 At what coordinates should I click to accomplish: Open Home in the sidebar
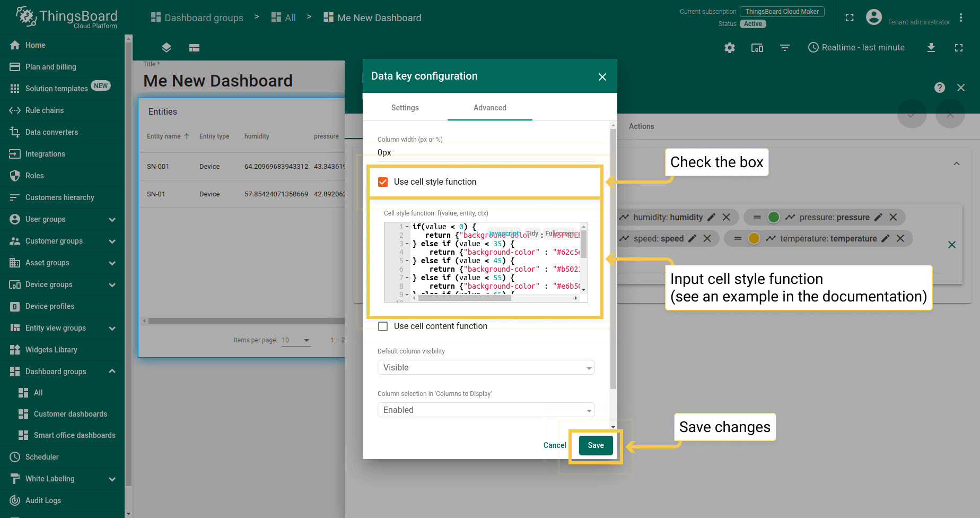pyautogui.click(x=62, y=45)
